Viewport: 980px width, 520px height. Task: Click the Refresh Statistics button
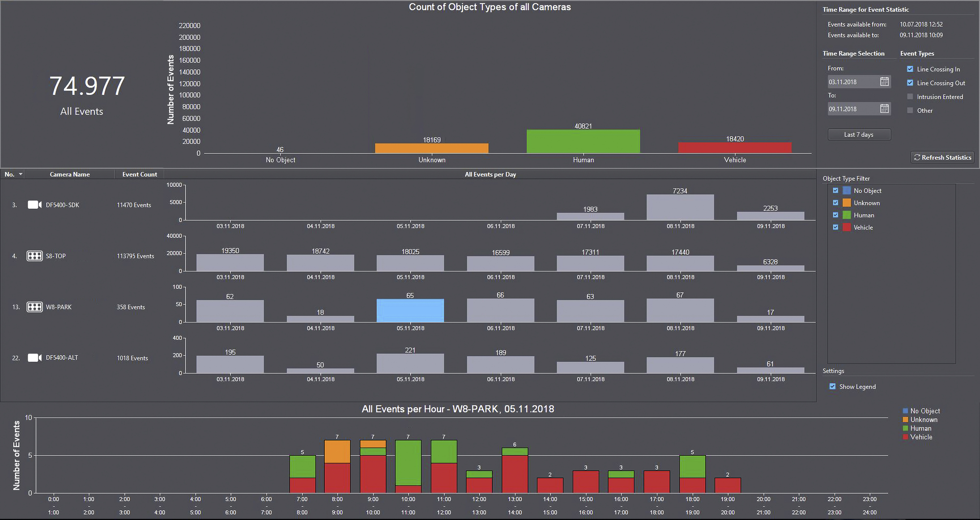click(942, 157)
